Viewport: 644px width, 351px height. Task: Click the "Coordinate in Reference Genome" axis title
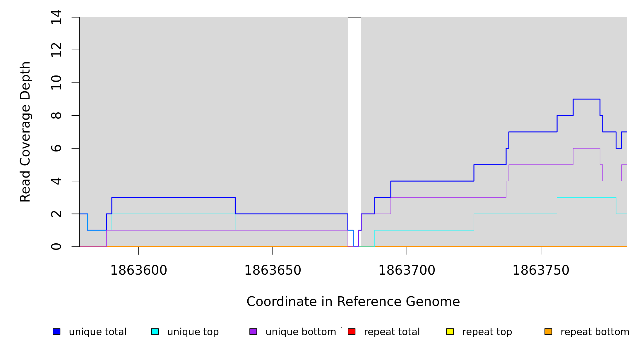pos(353,302)
